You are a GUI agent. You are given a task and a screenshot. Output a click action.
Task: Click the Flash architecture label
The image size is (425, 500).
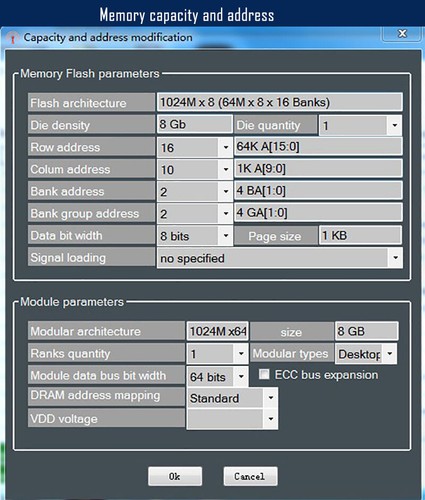point(91,103)
